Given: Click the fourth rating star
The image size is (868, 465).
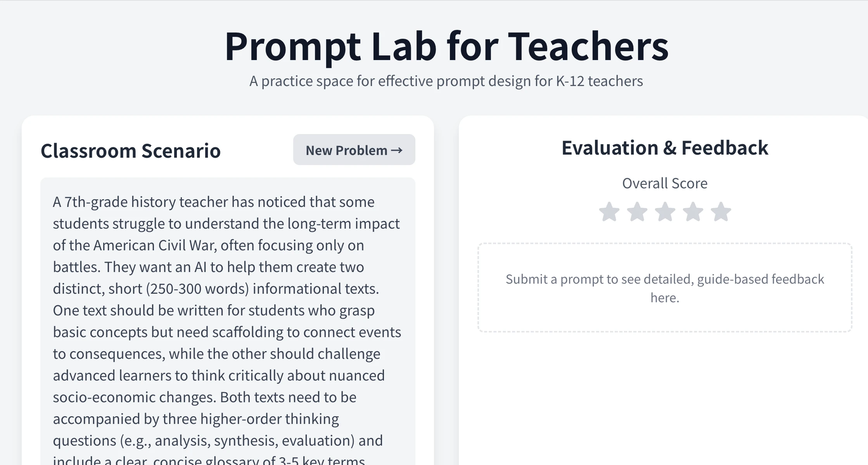Looking at the screenshot, I should [693, 212].
